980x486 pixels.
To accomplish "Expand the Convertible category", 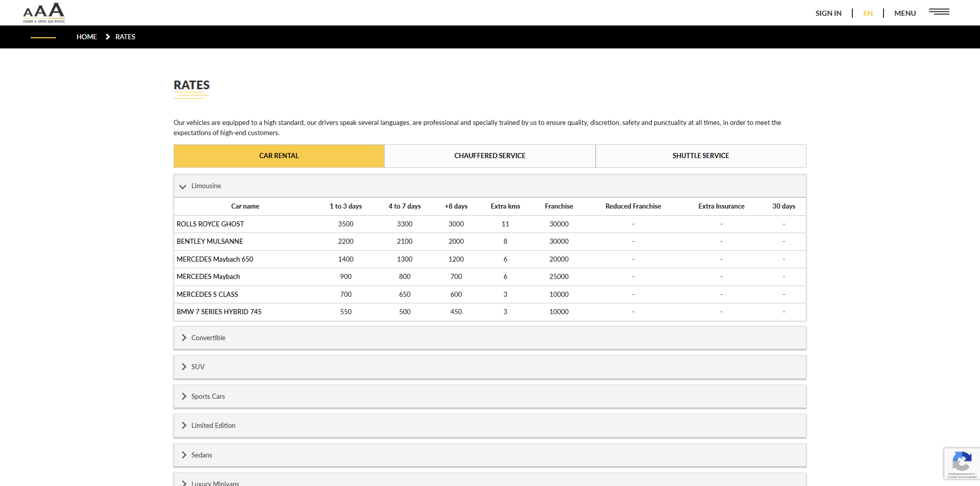I will pos(208,338).
